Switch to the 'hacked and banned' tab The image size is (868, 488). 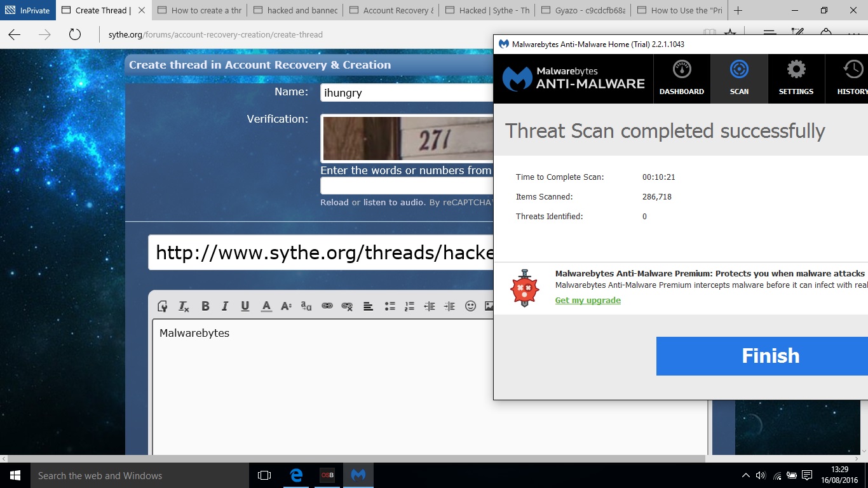coord(295,10)
